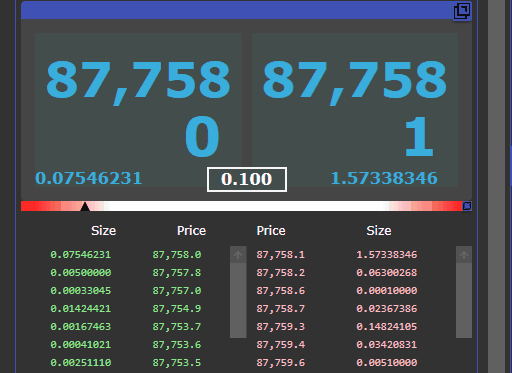The image size is (512, 373).
Task: Click bid size 0.00500000
Action: click(x=81, y=273)
